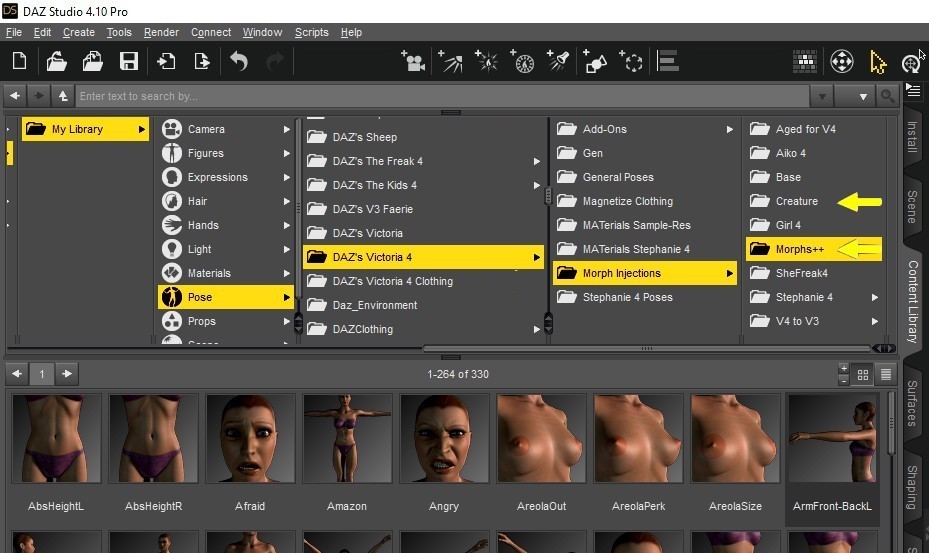Increase thumbnail size with plus button
Screen dimensions: 929x553
(844, 369)
